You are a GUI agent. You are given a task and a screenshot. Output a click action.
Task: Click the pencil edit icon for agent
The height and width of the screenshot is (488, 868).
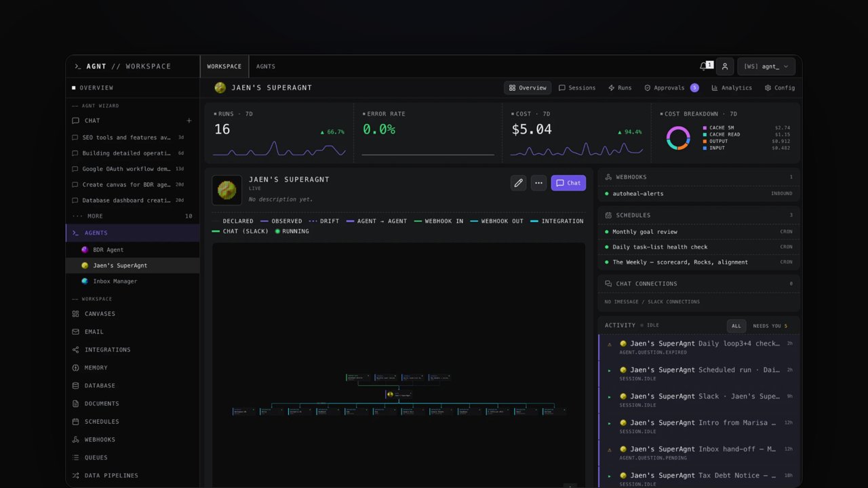[x=519, y=183]
